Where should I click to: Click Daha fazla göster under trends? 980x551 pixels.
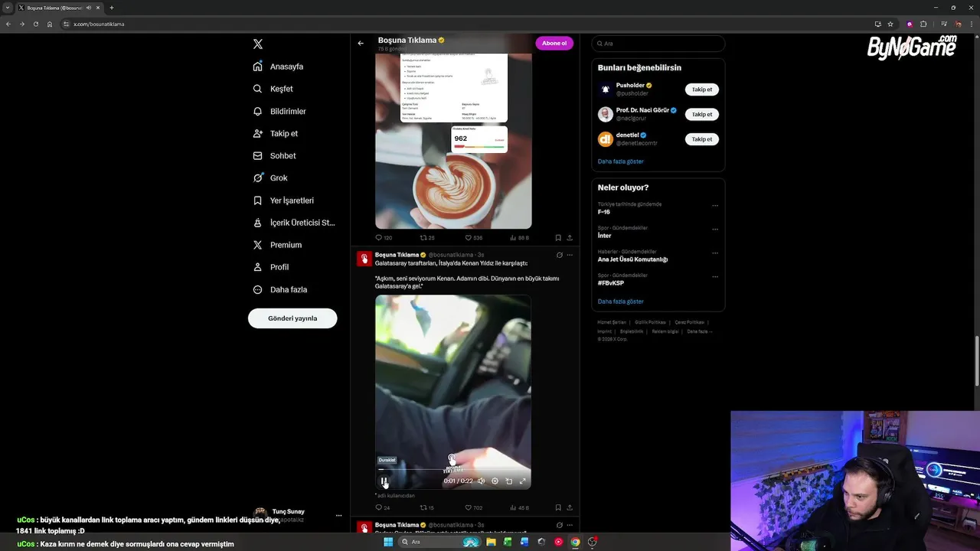click(x=621, y=302)
